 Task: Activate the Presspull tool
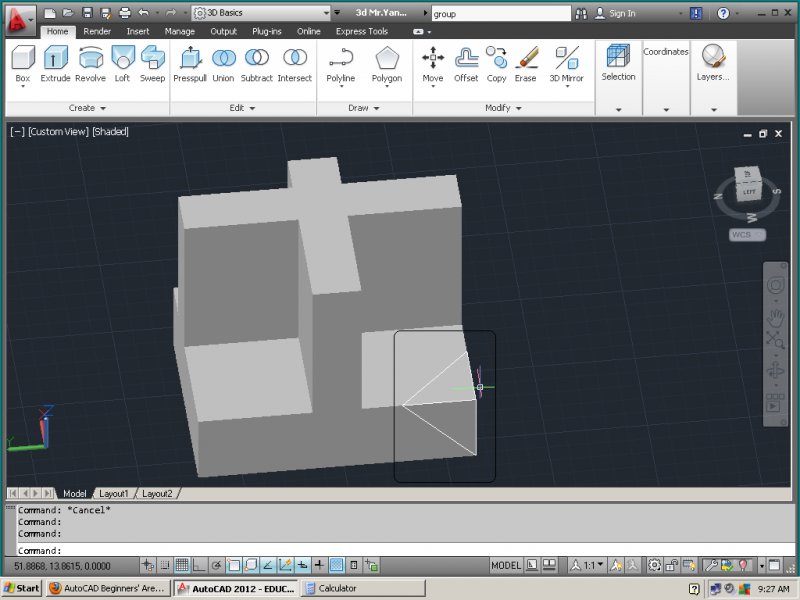point(189,63)
